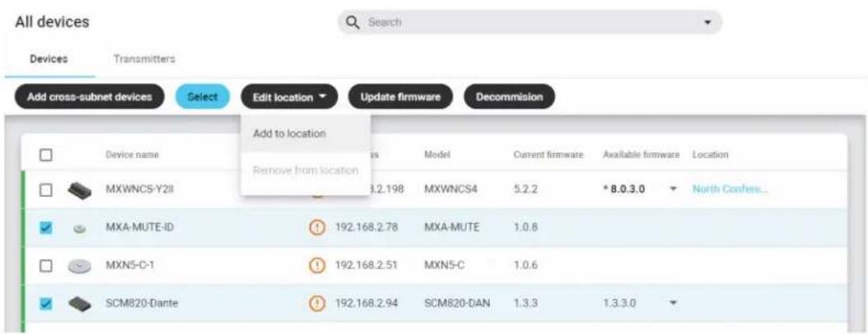The height and width of the screenshot is (334, 868).
Task: Open firmware dropdown for SCM820-Dante 1.3.3.0
Action: click(673, 303)
